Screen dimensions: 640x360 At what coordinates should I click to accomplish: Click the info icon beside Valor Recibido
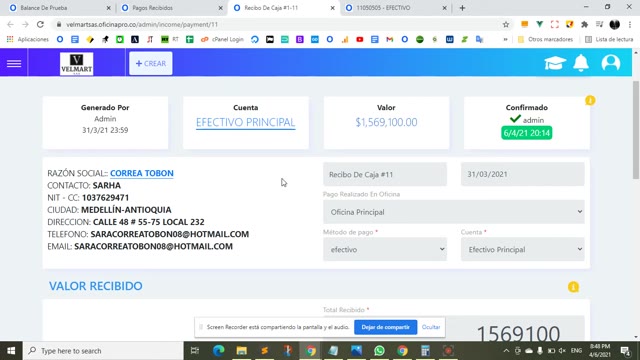(x=573, y=287)
